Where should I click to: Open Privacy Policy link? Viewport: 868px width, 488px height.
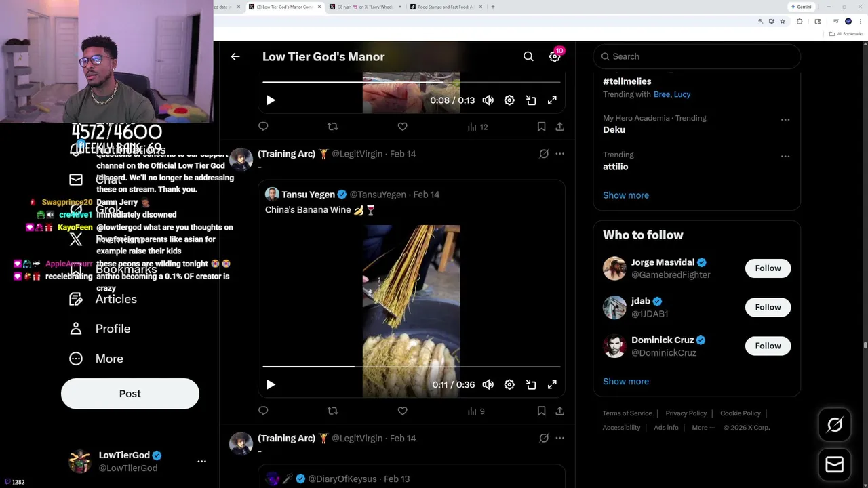coord(686,413)
